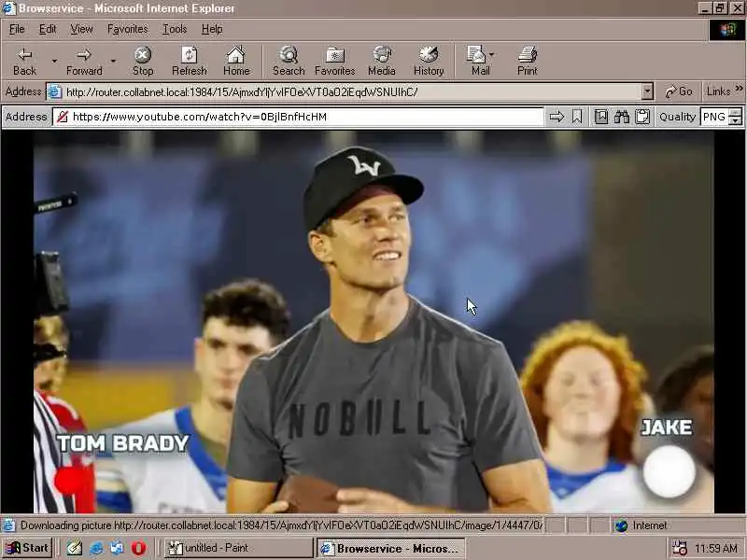Image resolution: width=747 pixels, height=560 pixels.
Task: Click the white JAKE circle button in video
Action: (x=669, y=471)
